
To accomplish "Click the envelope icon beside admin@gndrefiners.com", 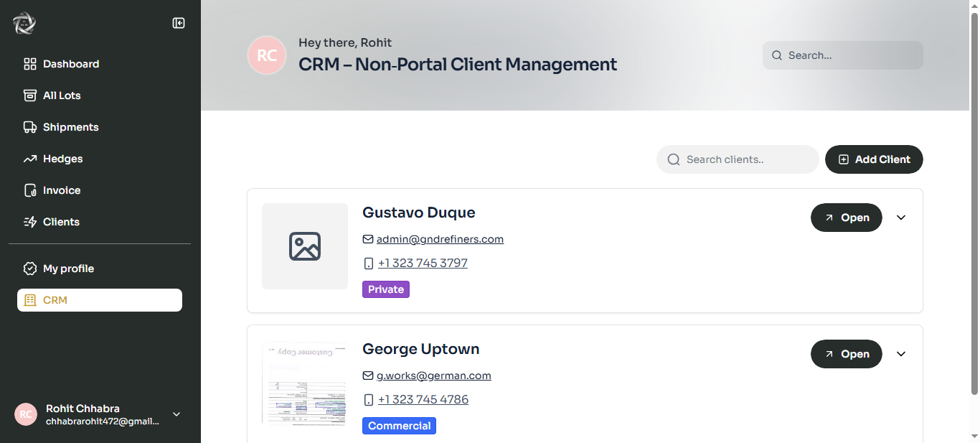I will 368,239.
